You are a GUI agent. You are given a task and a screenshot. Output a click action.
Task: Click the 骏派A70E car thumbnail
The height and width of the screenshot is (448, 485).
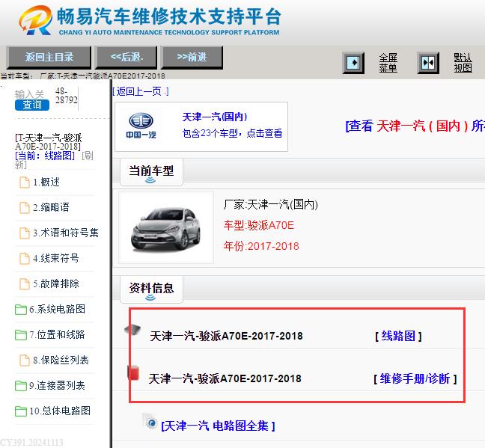tap(166, 227)
